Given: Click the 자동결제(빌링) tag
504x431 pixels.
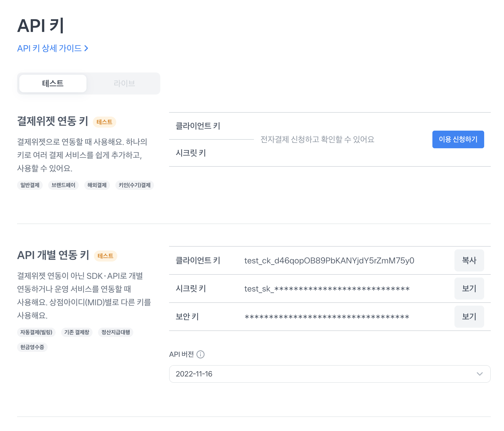Looking at the screenshot, I should click(36, 332).
